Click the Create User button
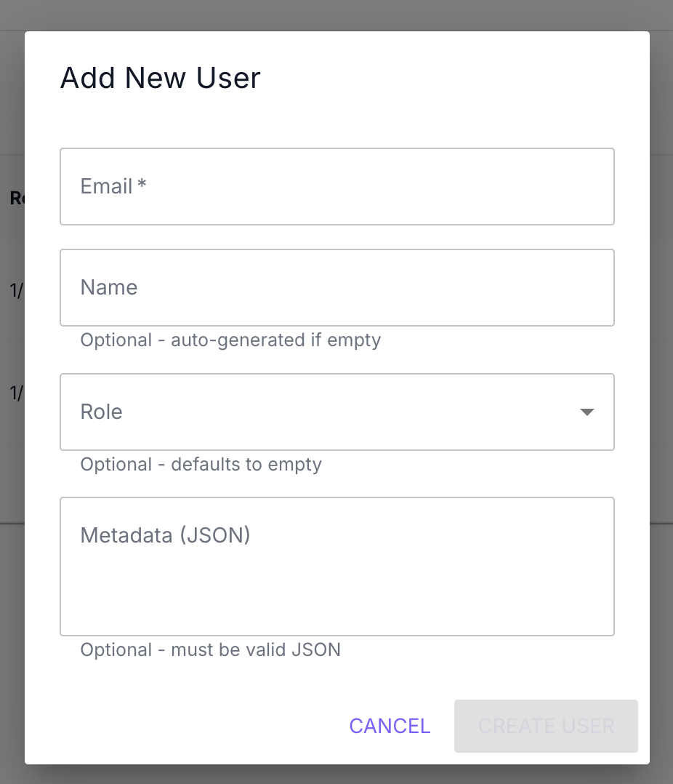Image resolution: width=673 pixels, height=784 pixels. pyautogui.click(x=546, y=726)
